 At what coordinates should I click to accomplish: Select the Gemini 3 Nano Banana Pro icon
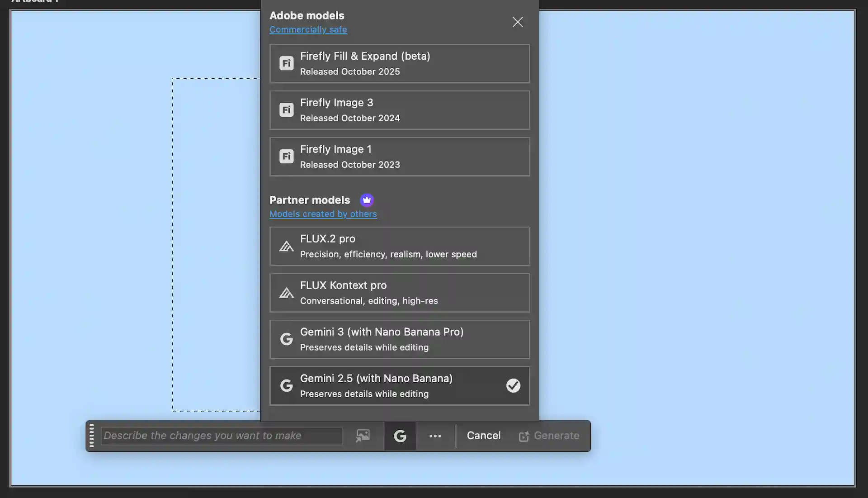[286, 339]
